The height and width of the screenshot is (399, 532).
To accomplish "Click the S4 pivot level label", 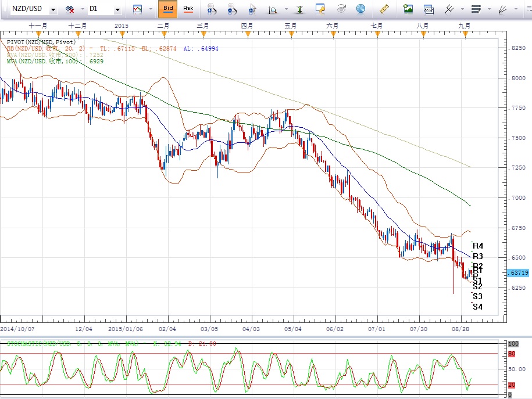I will (x=477, y=307).
